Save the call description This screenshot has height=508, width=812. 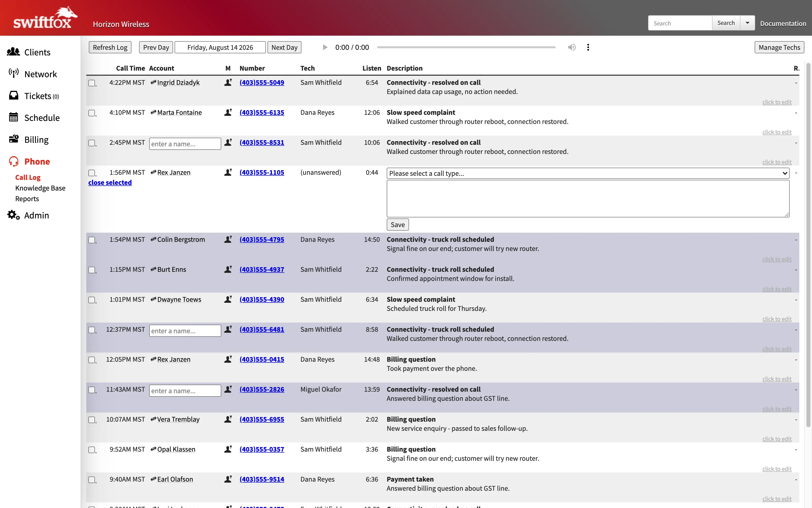coord(398,225)
